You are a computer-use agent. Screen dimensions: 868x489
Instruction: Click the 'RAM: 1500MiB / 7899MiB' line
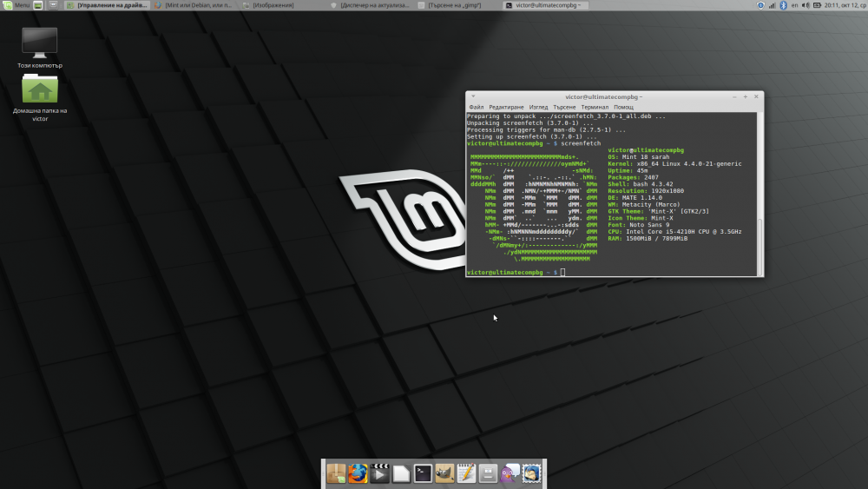[x=648, y=238]
